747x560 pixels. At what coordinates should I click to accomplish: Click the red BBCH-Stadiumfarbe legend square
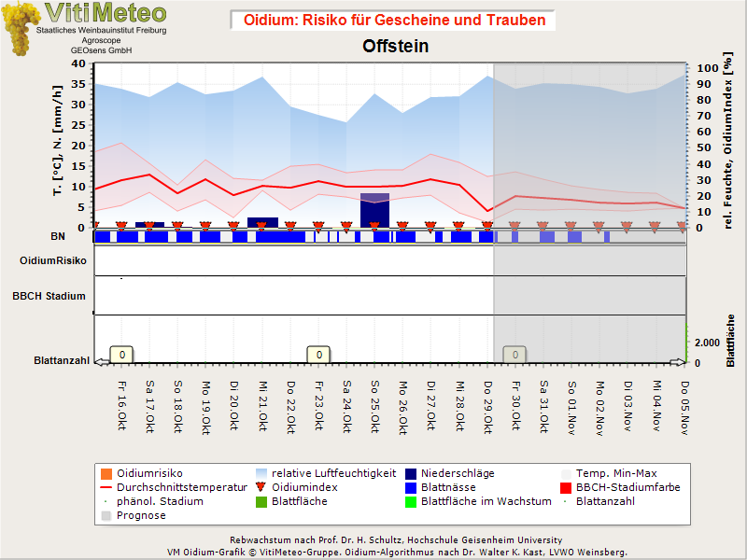click(566, 487)
